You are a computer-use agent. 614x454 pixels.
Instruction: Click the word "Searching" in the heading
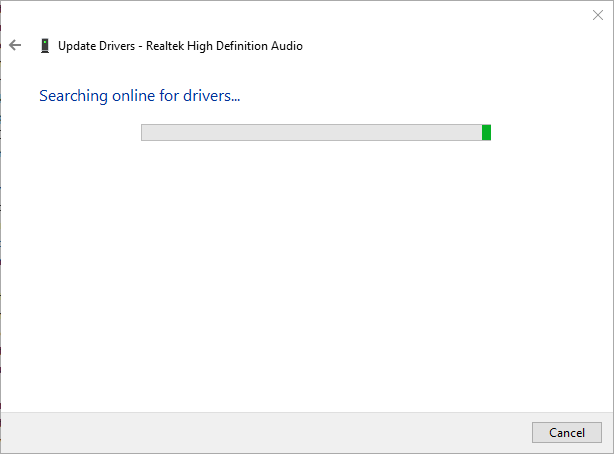point(75,96)
